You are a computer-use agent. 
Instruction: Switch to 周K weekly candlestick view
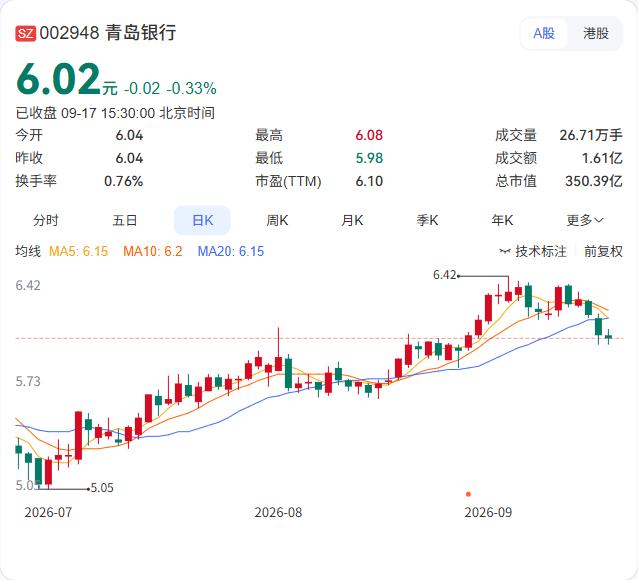point(277,220)
